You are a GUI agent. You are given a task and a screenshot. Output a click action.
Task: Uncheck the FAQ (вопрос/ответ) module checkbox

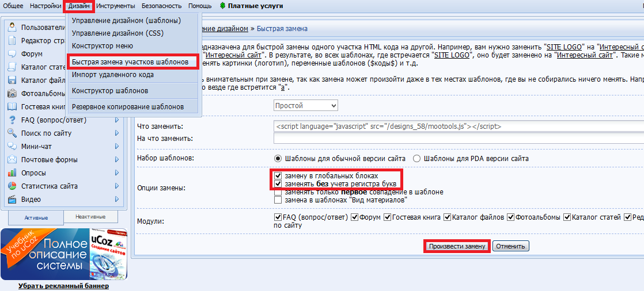(x=277, y=217)
